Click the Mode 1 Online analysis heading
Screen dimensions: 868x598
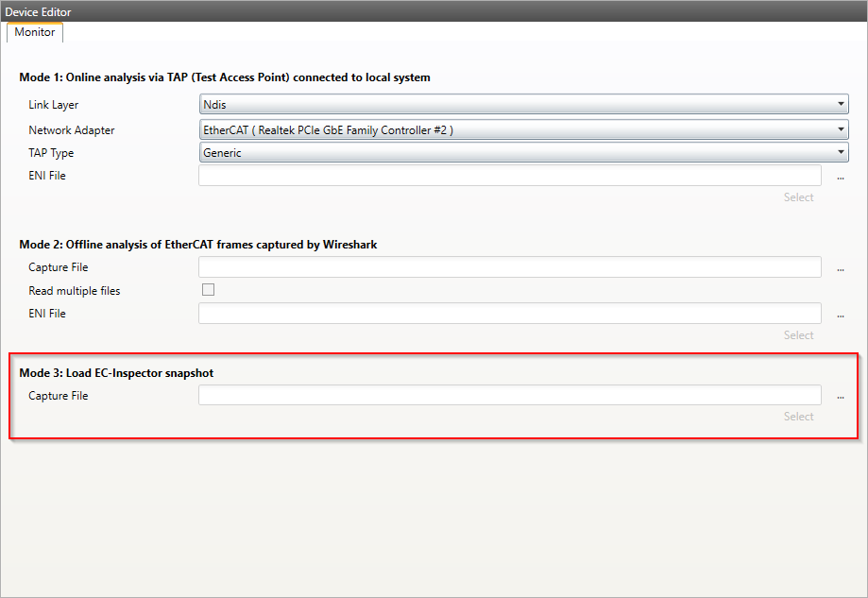(225, 77)
